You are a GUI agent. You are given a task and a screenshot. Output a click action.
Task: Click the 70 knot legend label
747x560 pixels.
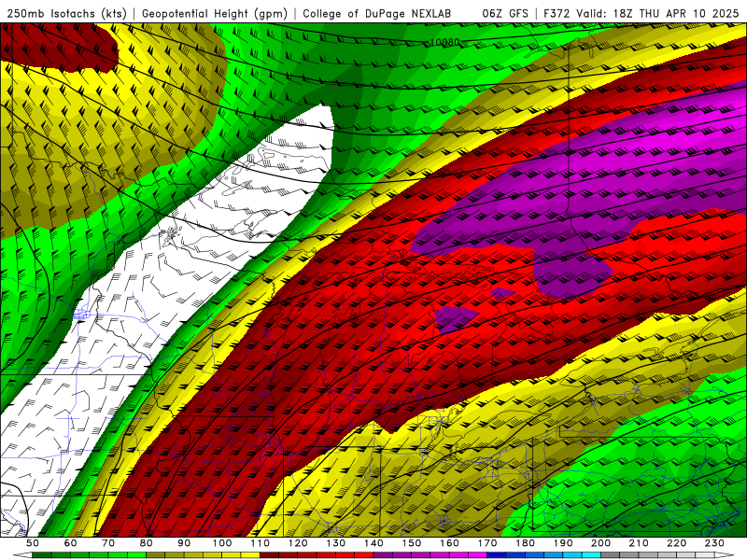108,543
